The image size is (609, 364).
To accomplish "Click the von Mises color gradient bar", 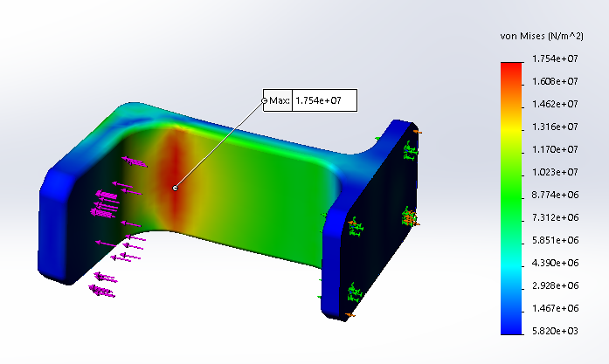I will click(511, 198).
